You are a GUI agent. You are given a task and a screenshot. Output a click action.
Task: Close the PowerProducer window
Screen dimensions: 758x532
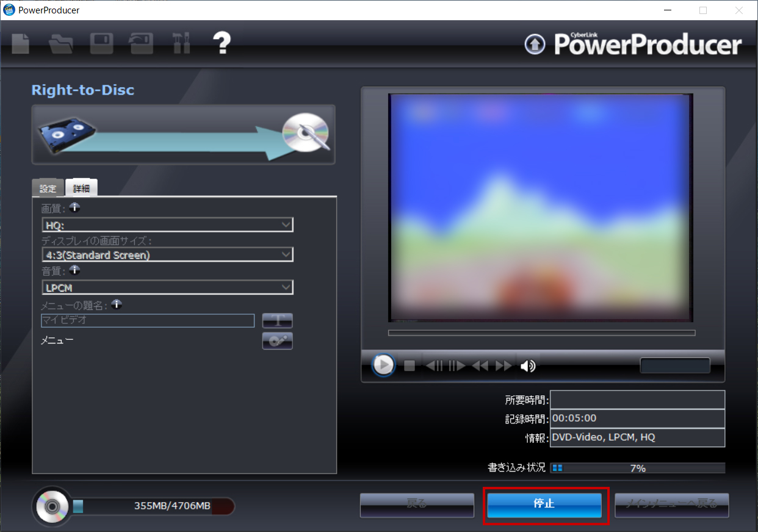coord(738,10)
